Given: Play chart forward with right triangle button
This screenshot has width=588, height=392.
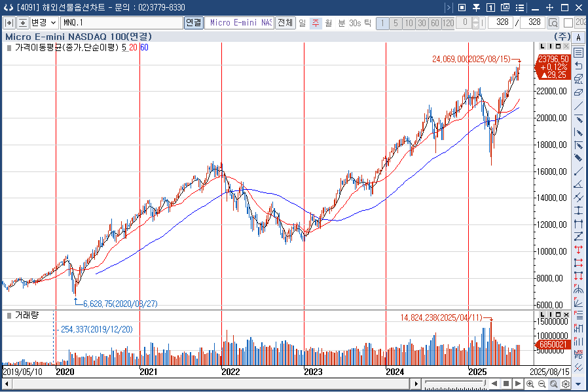Looking at the screenshot, I should pyautogui.click(x=518, y=383).
